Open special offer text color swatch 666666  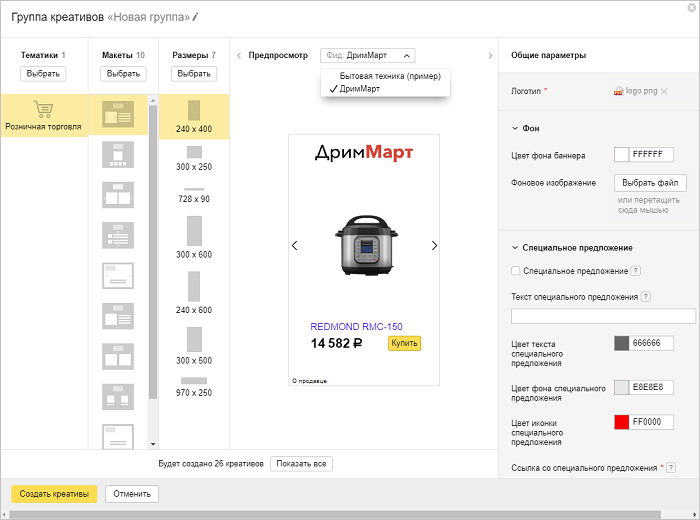click(x=621, y=343)
